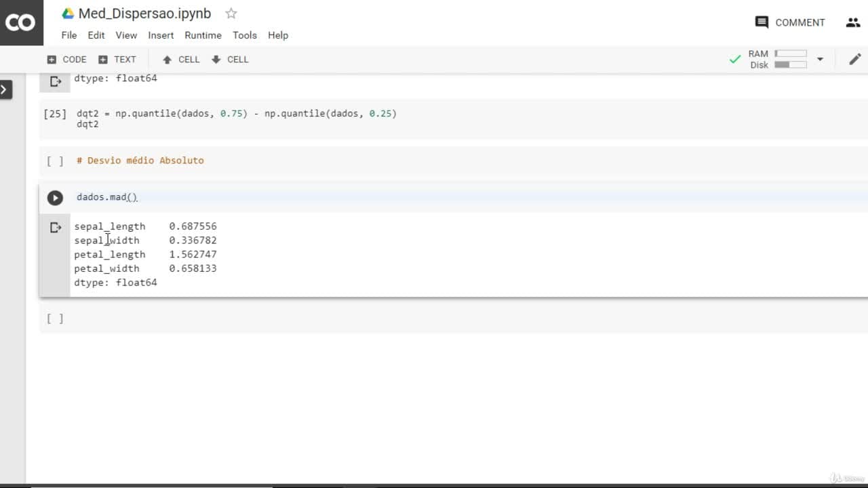Screen dimensions: 868x488
Task: Click the '# Desvio médio Absoluto' comment
Action: click(x=140, y=161)
